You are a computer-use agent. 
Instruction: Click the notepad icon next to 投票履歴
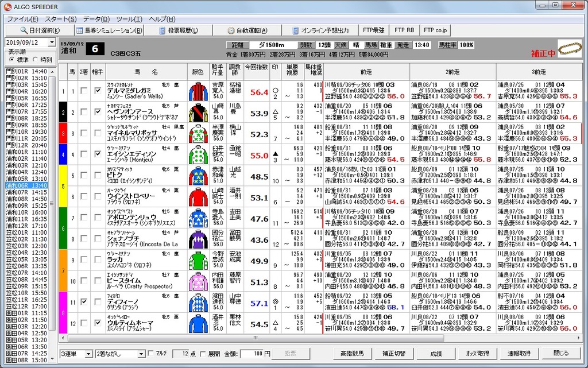tap(163, 30)
